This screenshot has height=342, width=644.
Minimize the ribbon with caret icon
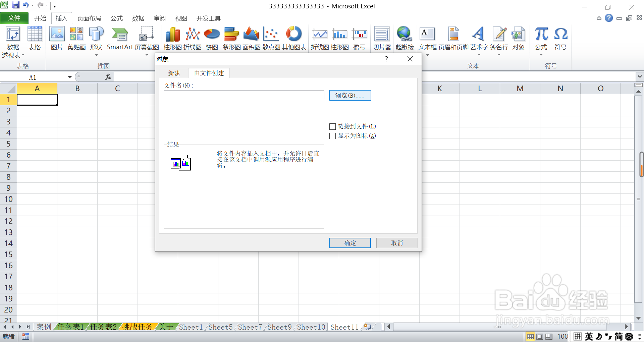point(599,18)
